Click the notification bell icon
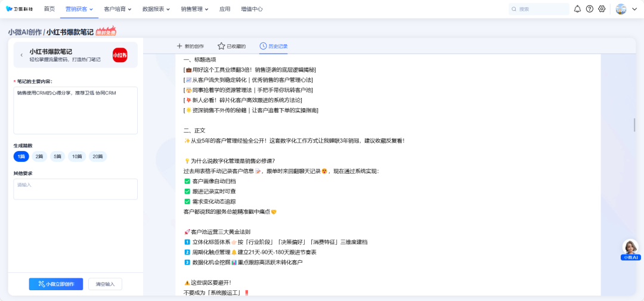 577,9
